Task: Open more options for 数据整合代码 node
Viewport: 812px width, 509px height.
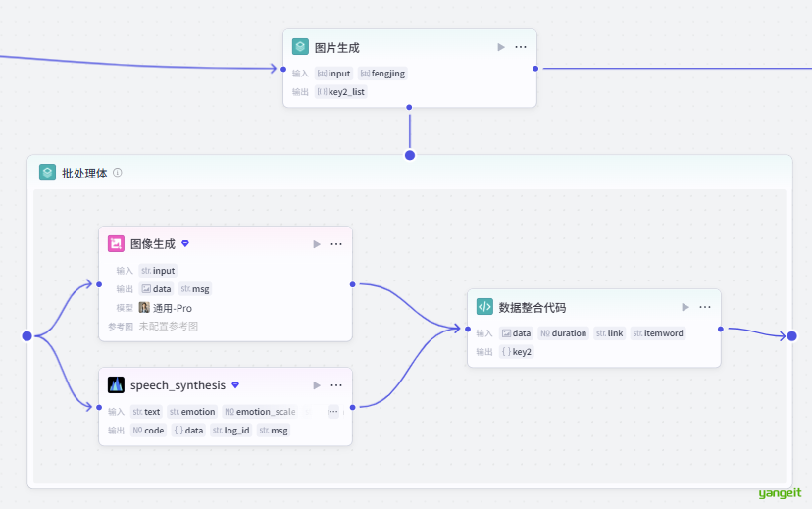Action: coord(705,307)
